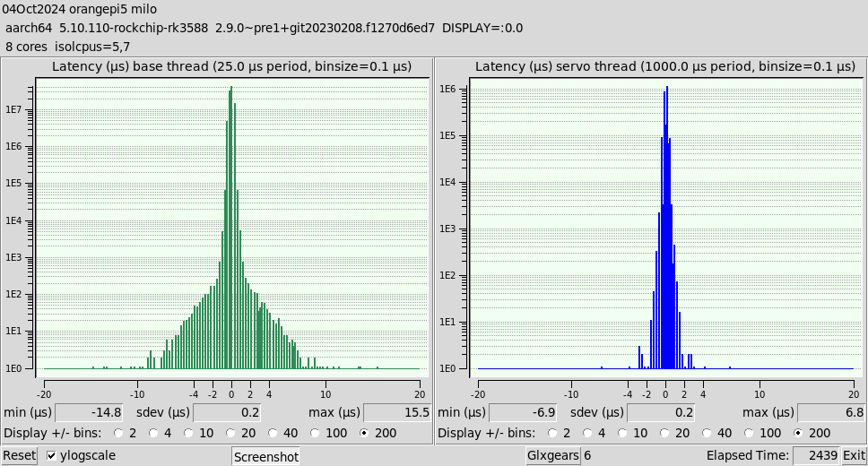Select 20 bins for servo thread
The height and width of the screenshot is (466, 868).
click(664, 433)
